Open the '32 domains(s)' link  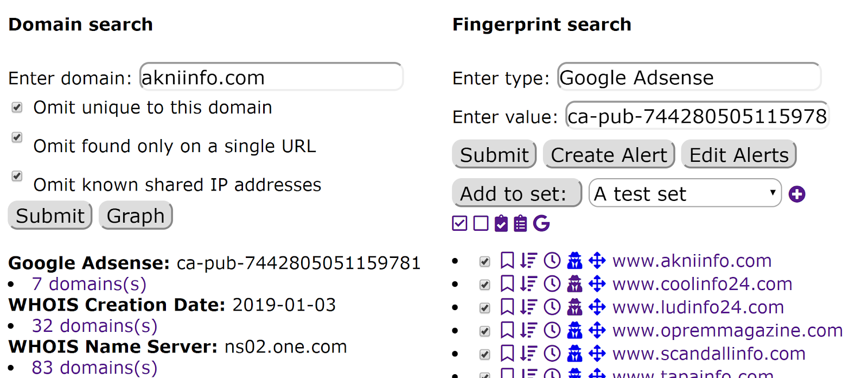coord(94,326)
